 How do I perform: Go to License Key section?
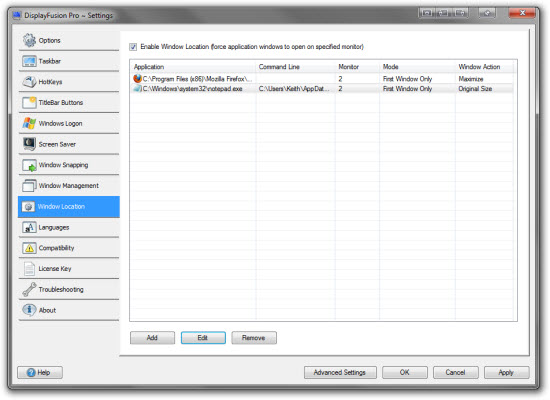coord(69,269)
